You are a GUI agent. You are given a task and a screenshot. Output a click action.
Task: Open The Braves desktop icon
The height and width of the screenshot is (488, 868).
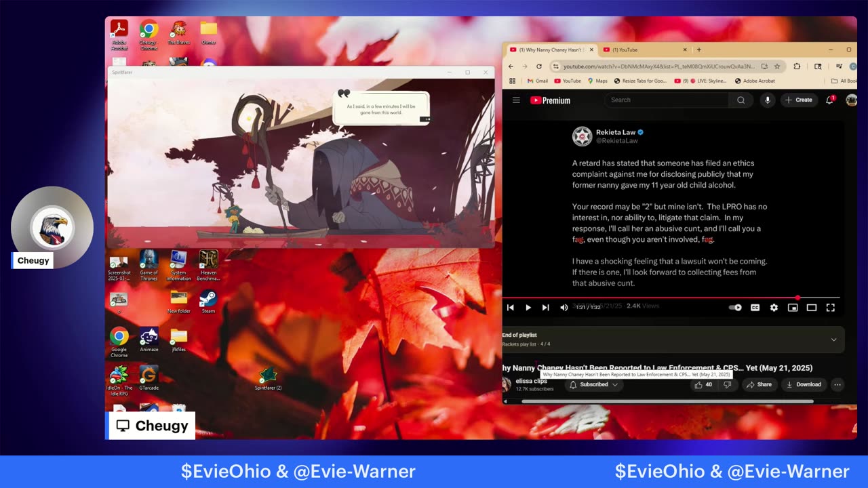click(x=179, y=33)
